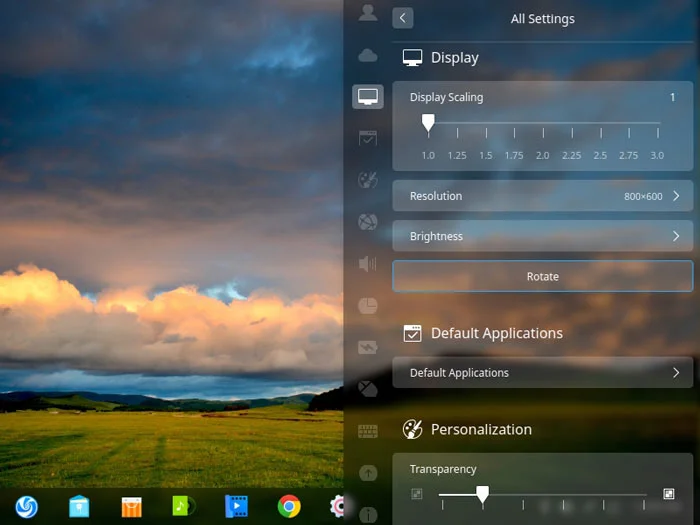Screen dimensions: 700x525
Task: Expand the Resolution 800×600 option
Action: point(542,196)
